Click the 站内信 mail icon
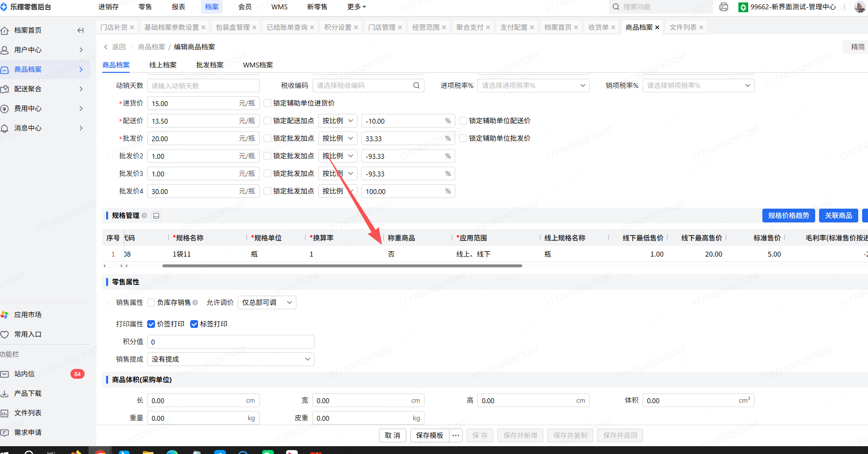 (5, 374)
